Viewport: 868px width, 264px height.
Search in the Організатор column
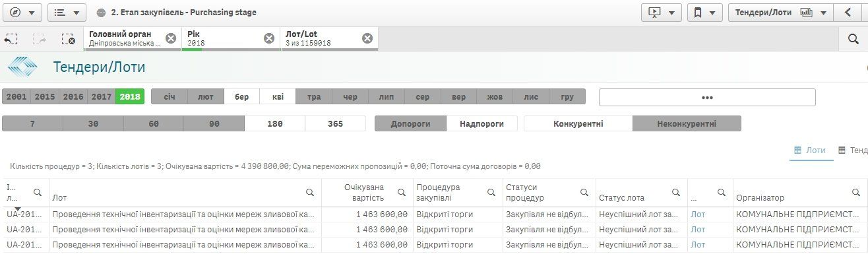tap(855, 192)
